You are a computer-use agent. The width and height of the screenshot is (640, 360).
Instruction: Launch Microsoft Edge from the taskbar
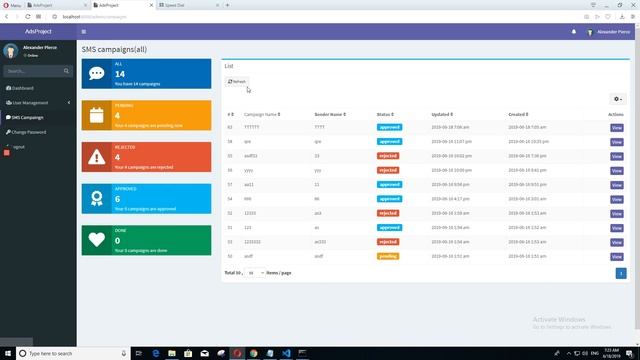156,353
